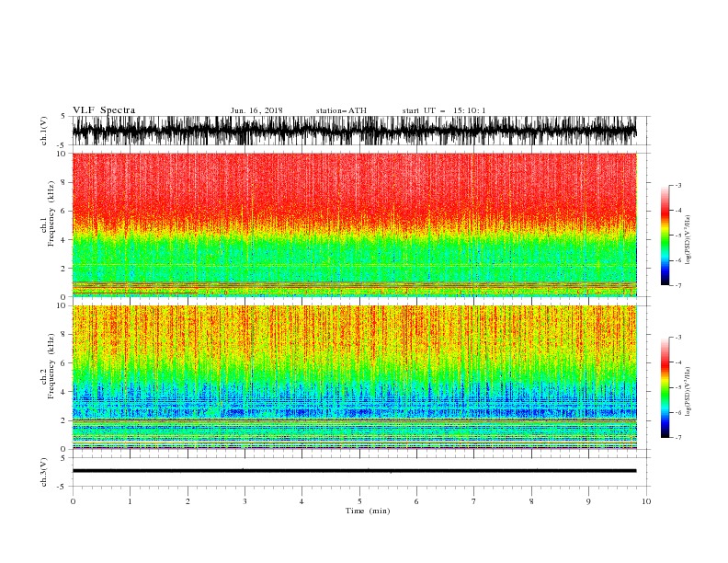Screen dimensions: 728x563
Task: Click the log(PSD) label beside ch.1 color bar
Action: (x=688, y=240)
